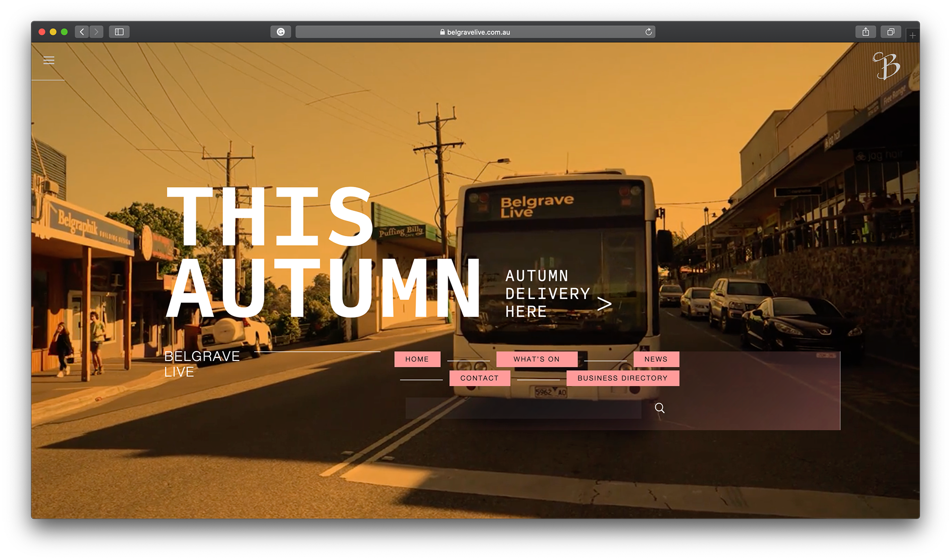The width and height of the screenshot is (951, 560).
Task: Click the search magnifier icon
Action: 659,408
